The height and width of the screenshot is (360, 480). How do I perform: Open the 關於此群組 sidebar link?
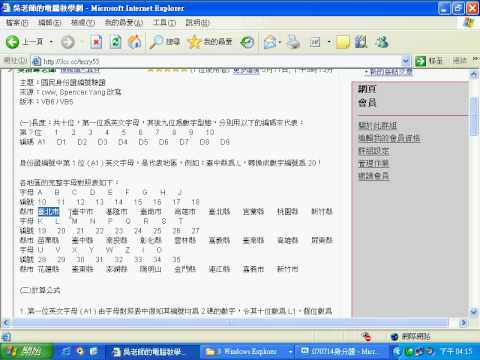377,126
